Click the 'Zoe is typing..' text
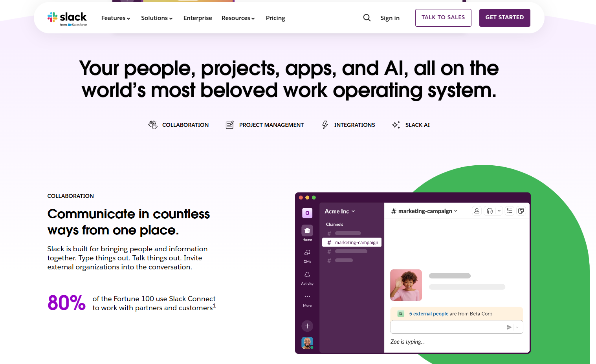Image resolution: width=596 pixels, height=364 pixels. click(407, 342)
